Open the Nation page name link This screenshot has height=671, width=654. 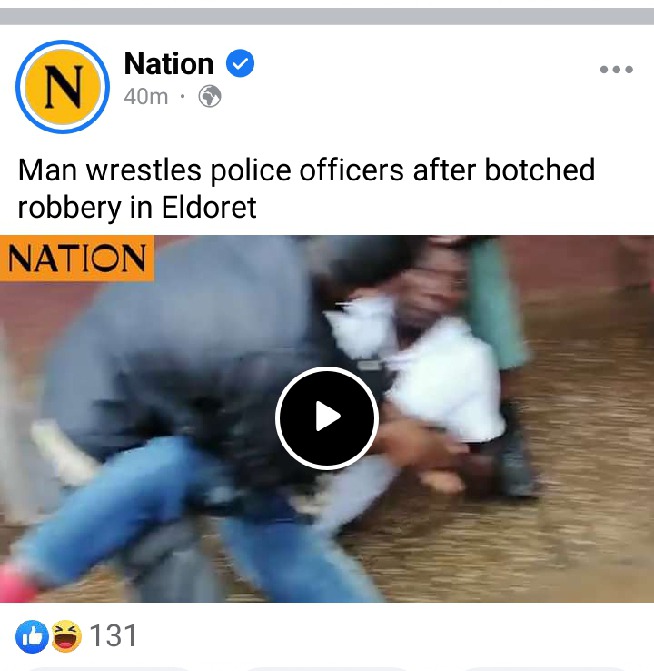(x=169, y=64)
